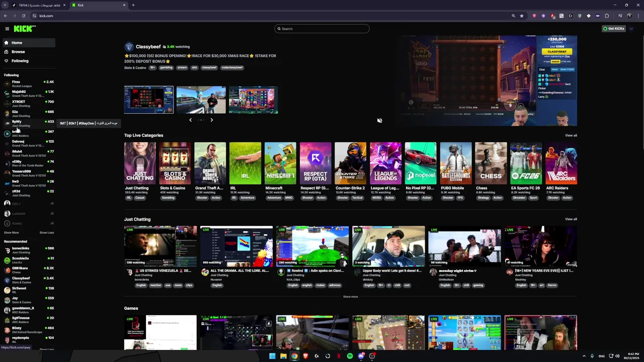
Task: Select the gambling tag on featured stream
Action: coord(166,67)
